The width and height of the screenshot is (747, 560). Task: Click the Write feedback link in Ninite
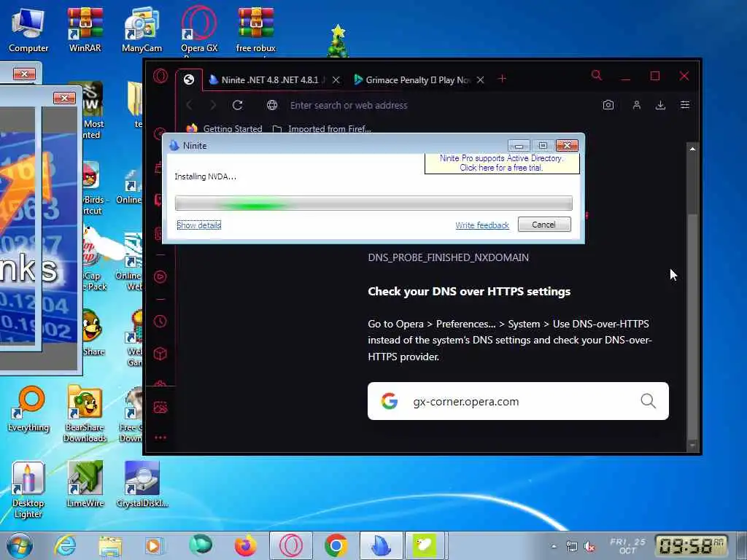(x=482, y=225)
